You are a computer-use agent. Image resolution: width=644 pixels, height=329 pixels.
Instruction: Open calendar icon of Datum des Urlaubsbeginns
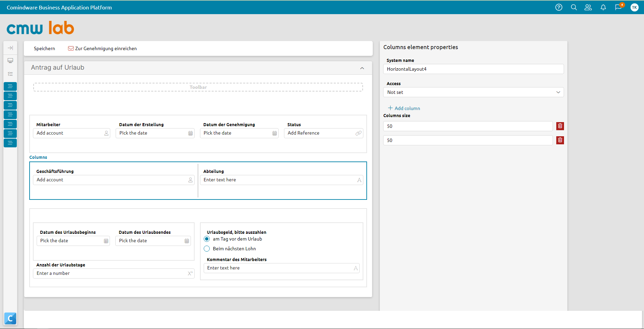[x=106, y=241]
